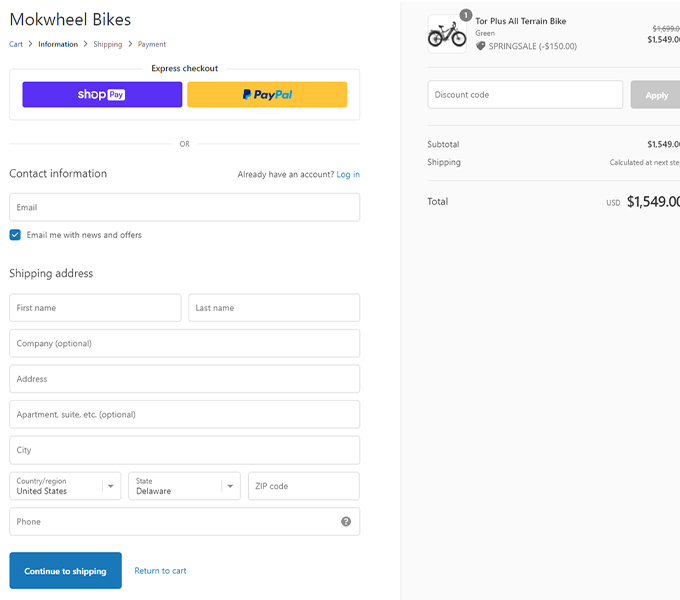
Task: Click the Total label in order summary
Action: [438, 202]
